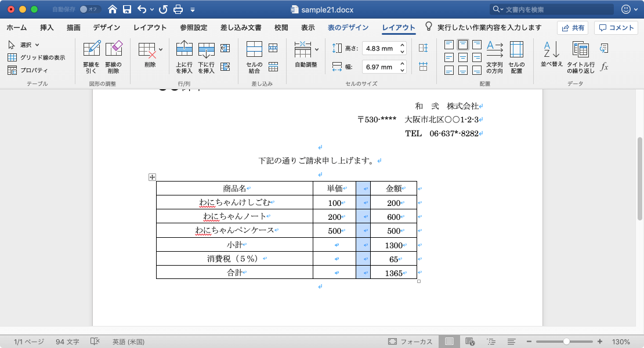This screenshot has width=644, height=348.
Task: Click the Delete (削除) table icon
Action: (147, 50)
